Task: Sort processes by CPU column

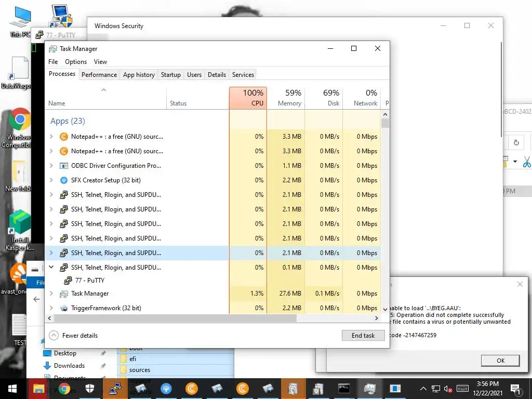Action: pos(248,98)
